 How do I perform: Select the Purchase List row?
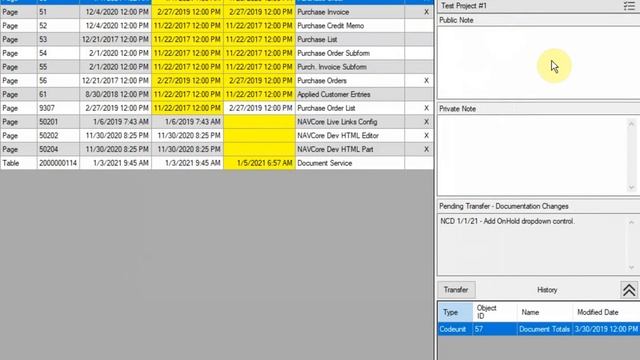(x=217, y=40)
